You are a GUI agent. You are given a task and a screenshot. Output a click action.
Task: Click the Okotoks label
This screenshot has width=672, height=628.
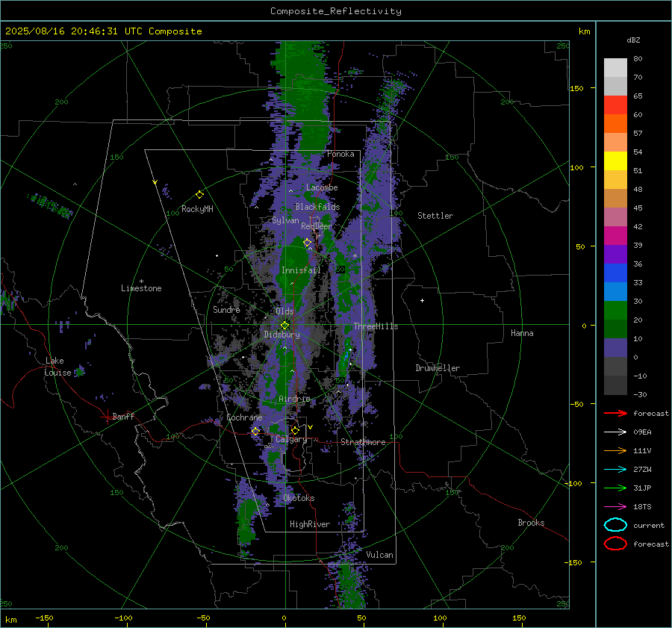pos(299,498)
